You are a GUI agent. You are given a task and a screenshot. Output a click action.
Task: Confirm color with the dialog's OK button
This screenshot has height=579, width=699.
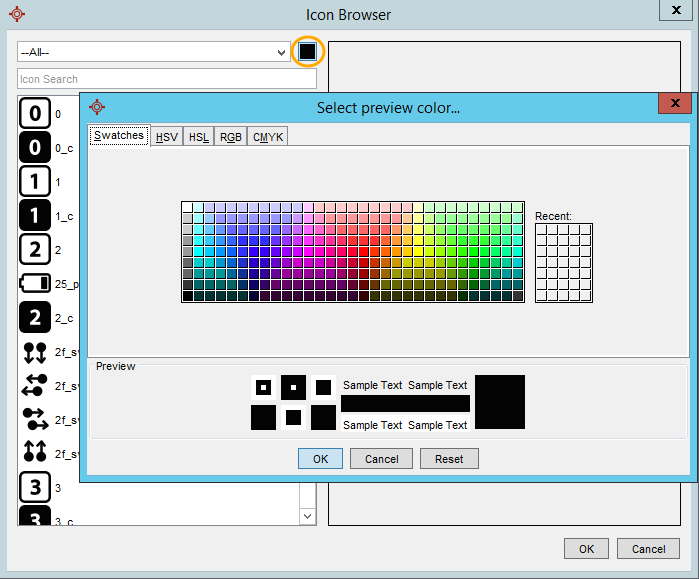320,459
